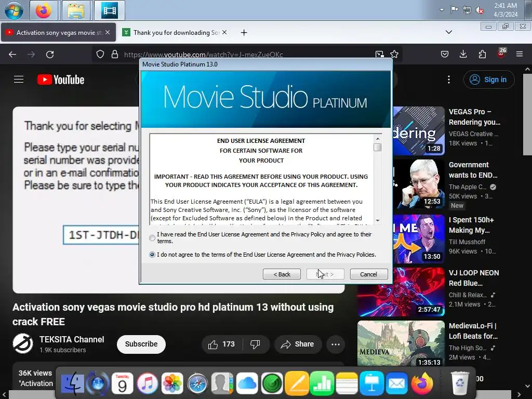Click the YouTube logo
Image resolution: width=532 pixels, height=399 pixels.
click(x=61, y=79)
